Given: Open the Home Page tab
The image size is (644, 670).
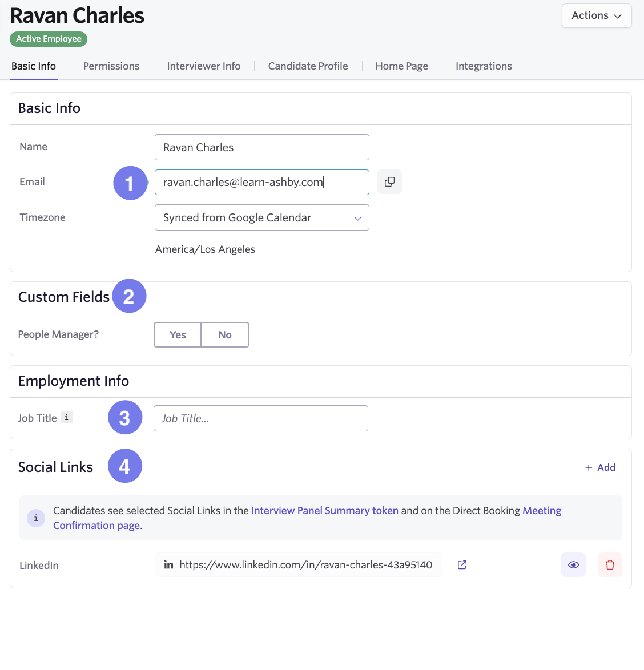Looking at the screenshot, I should pos(402,66).
